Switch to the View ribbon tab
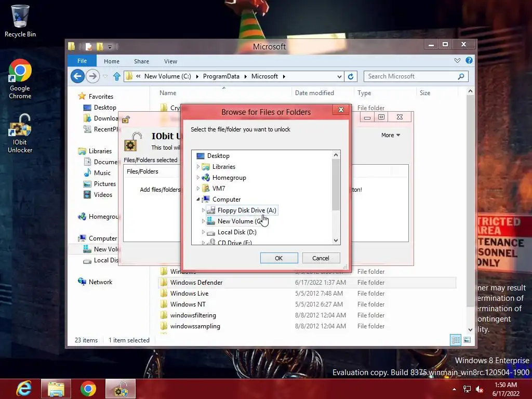Screen dimensions: 532x399 click(170, 61)
